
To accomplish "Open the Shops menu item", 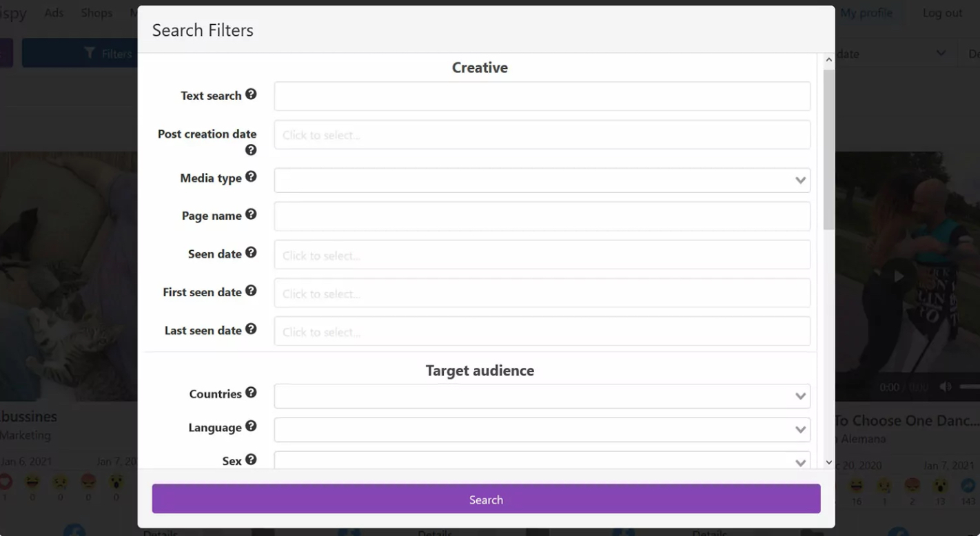I will click(x=96, y=12).
